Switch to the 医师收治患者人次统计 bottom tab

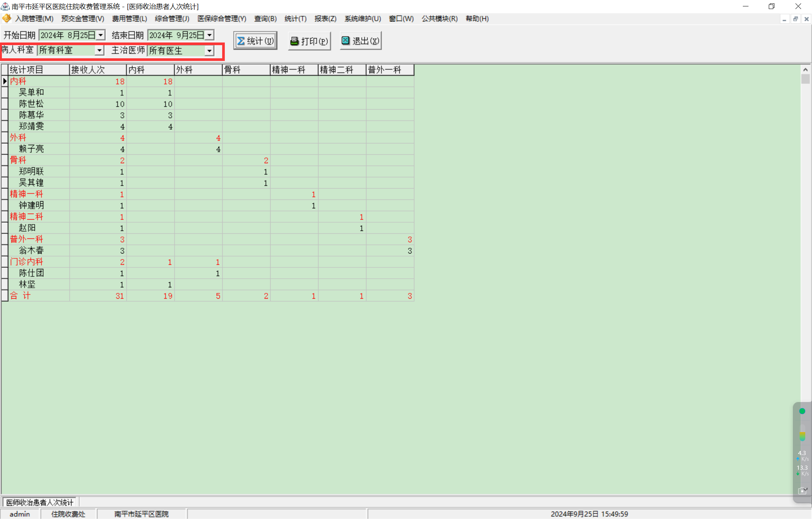click(40, 502)
